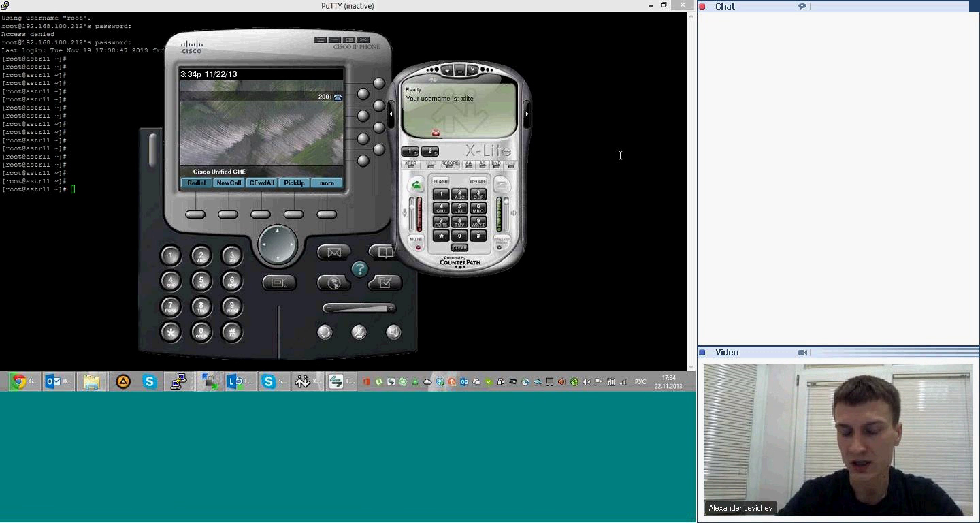Open X-Lite taskbar button

tap(308, 381)
